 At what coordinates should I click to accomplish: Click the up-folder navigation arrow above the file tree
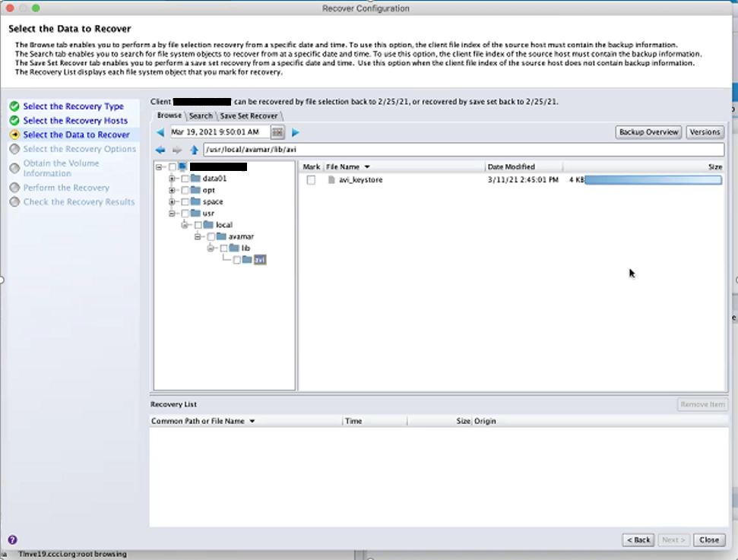(x=194, y=149)
